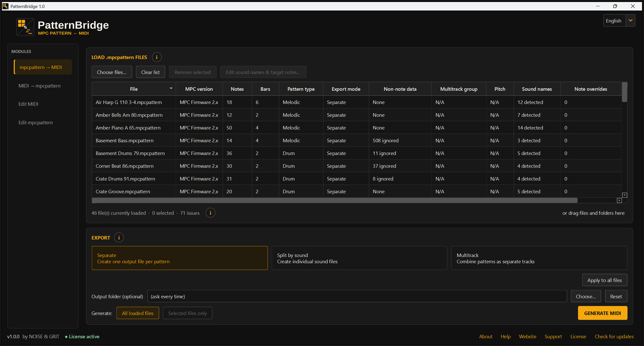Click Check for updates link
This screenshot has width=644, height=346.
click(614, 336)
